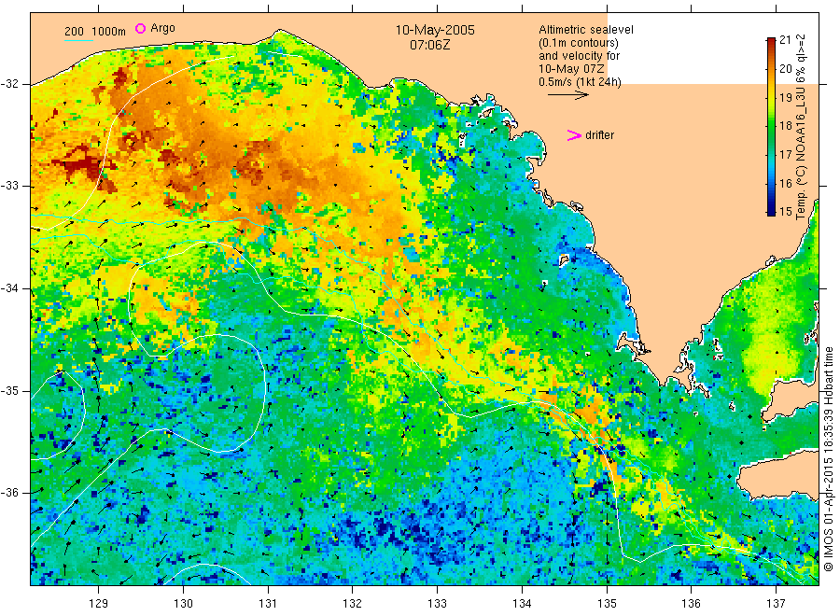Click the cyan 200m contour legend line
The height and width of the screenshot is (616, 840).
78,39
